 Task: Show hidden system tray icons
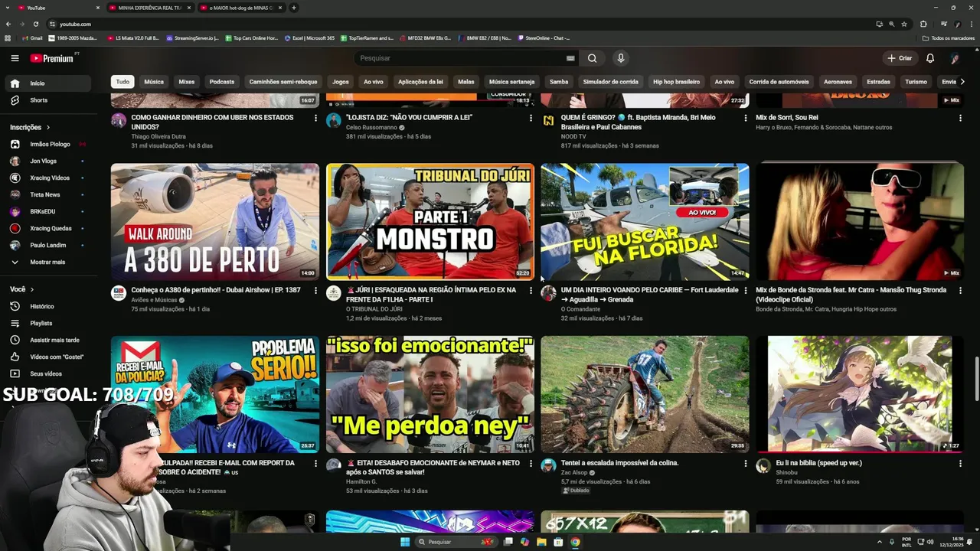point(879,542)
